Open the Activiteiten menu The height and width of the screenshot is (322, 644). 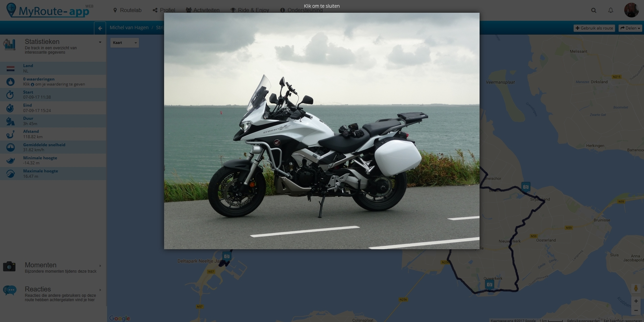tap(203, 10)
